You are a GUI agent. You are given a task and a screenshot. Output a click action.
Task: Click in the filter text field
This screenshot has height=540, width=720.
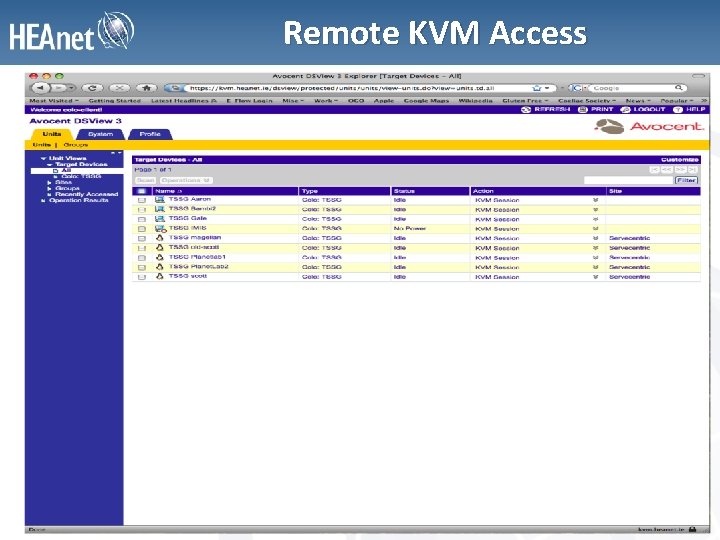628,180
